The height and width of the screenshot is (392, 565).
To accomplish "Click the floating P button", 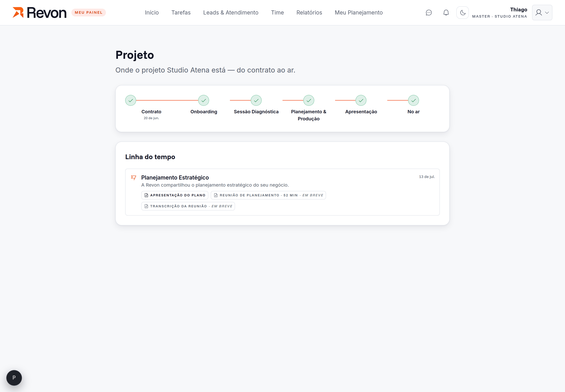I will point(14,378).
